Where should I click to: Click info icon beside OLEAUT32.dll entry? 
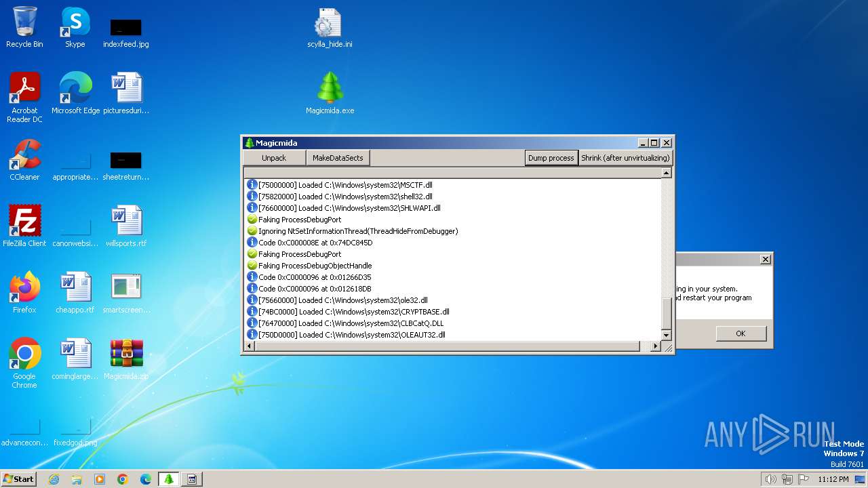(252, 334)
